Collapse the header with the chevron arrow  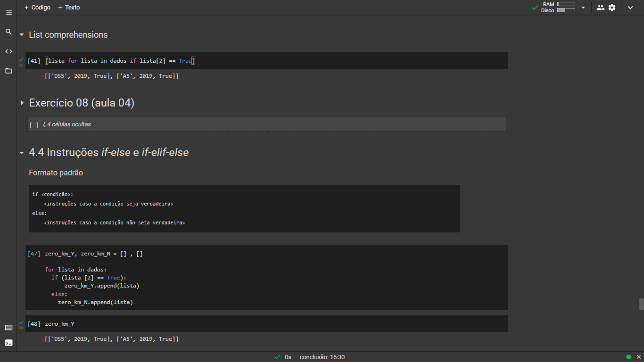[x=630, y=8]
